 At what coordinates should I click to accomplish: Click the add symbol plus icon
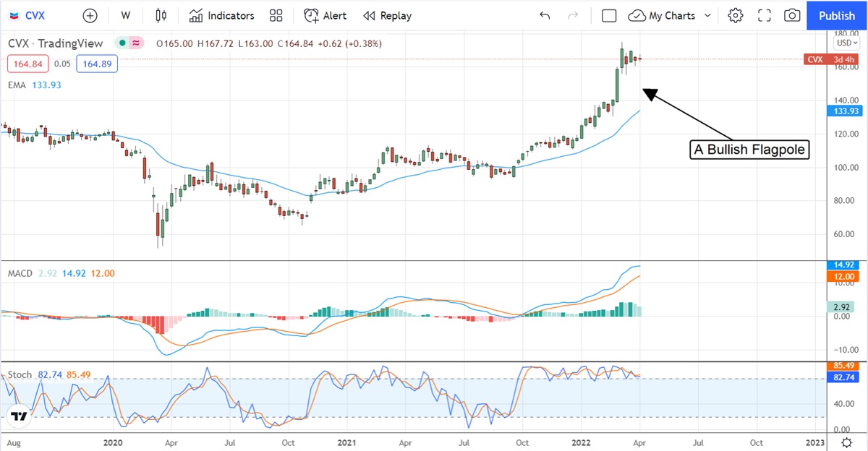[90, 15]
